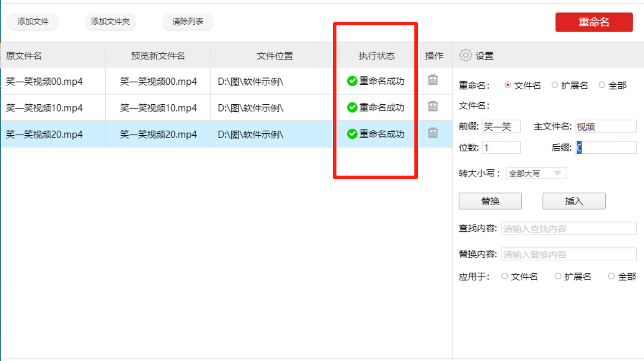
Task: Click the 后缀 input field
Action: point(605,148)
